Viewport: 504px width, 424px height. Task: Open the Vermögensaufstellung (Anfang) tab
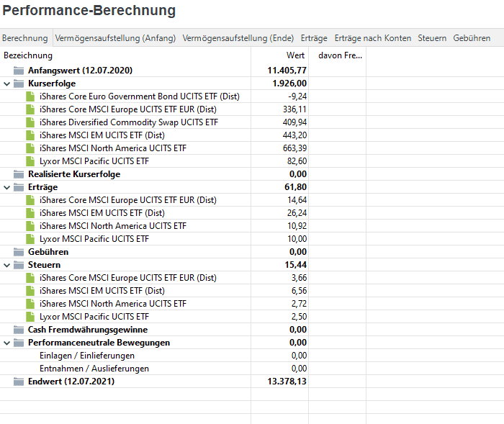(115, 38)
